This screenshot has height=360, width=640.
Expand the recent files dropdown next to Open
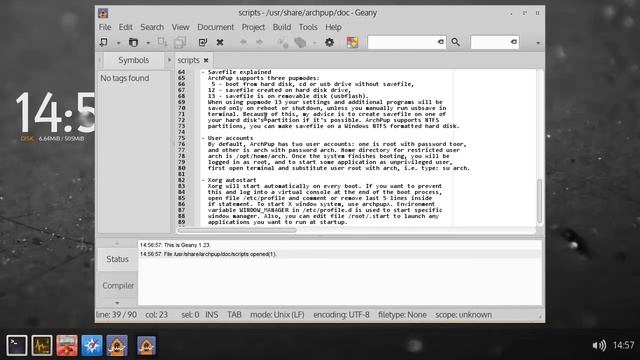[148, 43]
